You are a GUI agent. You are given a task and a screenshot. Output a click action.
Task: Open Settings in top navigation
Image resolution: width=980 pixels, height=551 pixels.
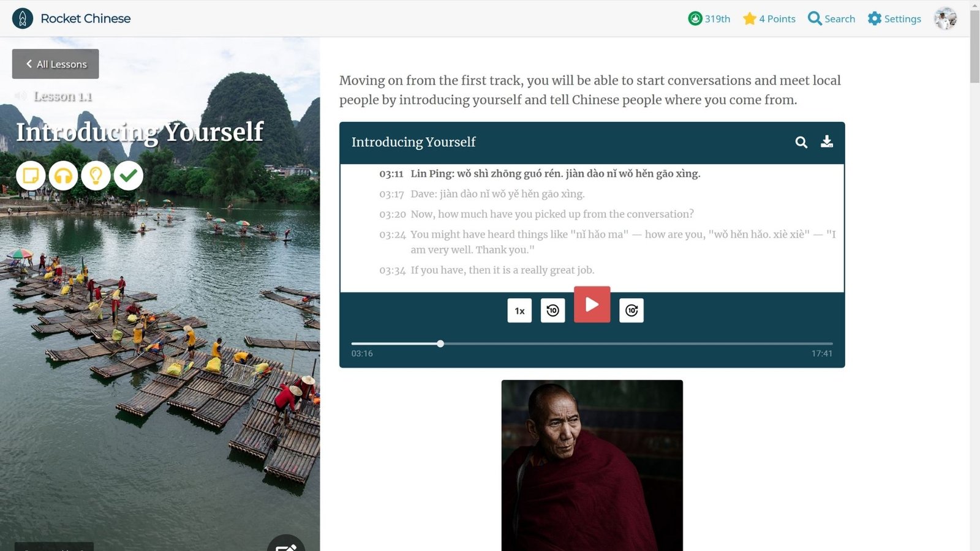[x=894, y=18]
